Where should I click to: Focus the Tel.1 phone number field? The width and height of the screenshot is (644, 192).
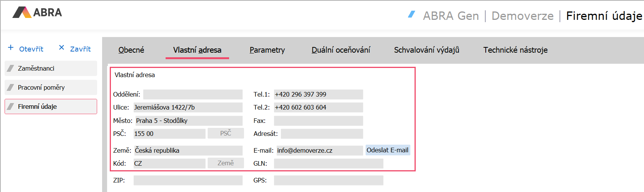click(x=318, y=94)
